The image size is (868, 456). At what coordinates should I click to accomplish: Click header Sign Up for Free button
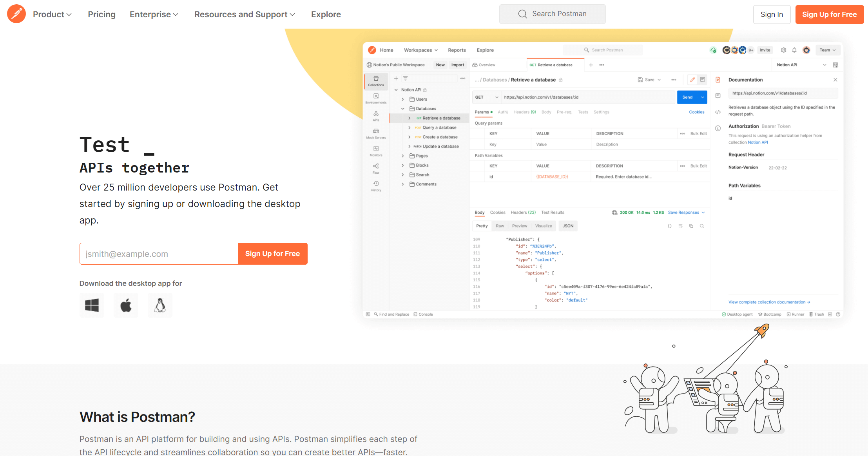(x=829, y=15)
